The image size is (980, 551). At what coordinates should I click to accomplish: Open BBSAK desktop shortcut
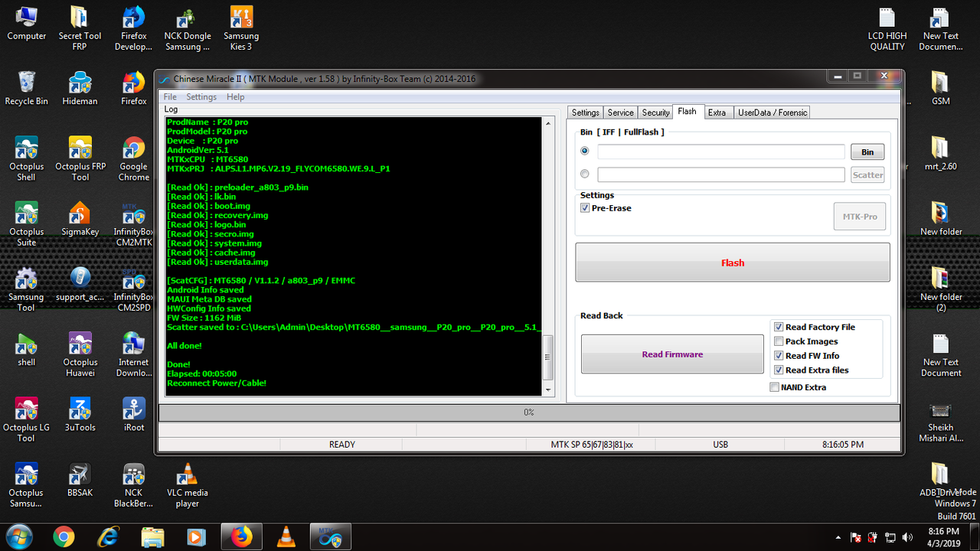(80, 480)
